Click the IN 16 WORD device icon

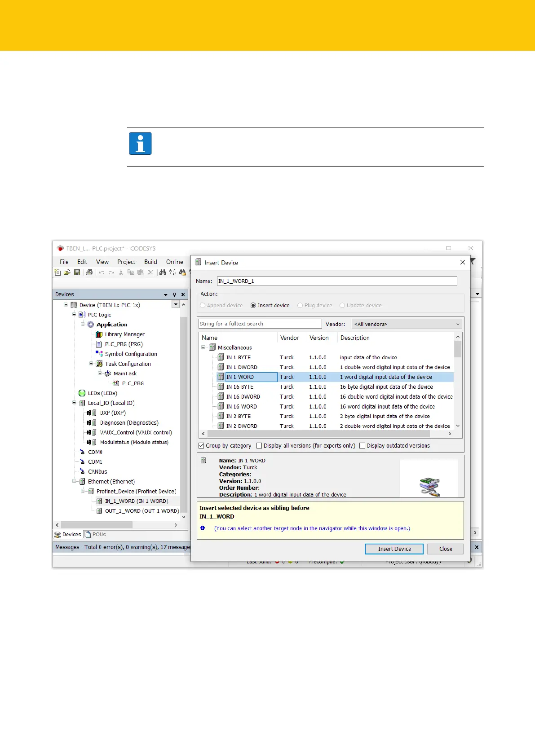click(x=221, y=406)
